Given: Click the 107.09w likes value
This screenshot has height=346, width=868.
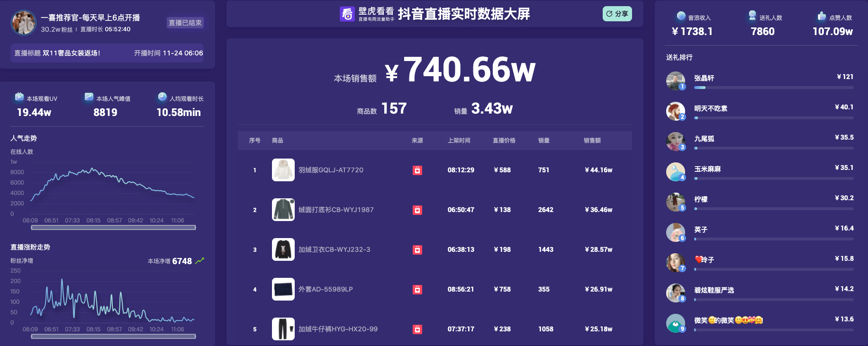Looking at the screenshot, I should point(832,32).
